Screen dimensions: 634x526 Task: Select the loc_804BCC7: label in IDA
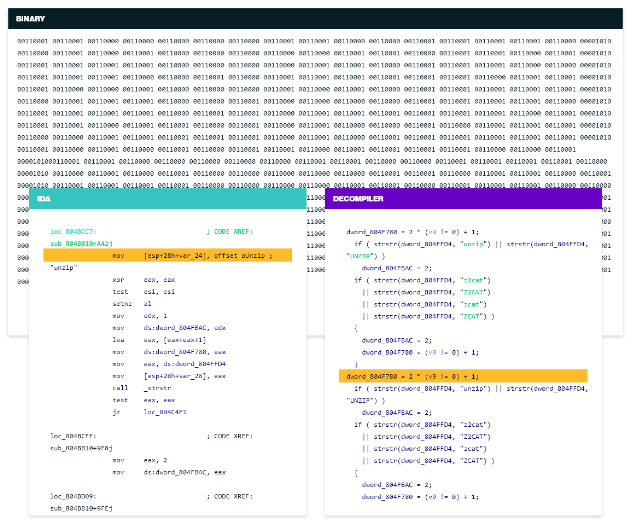click(73, 232)
